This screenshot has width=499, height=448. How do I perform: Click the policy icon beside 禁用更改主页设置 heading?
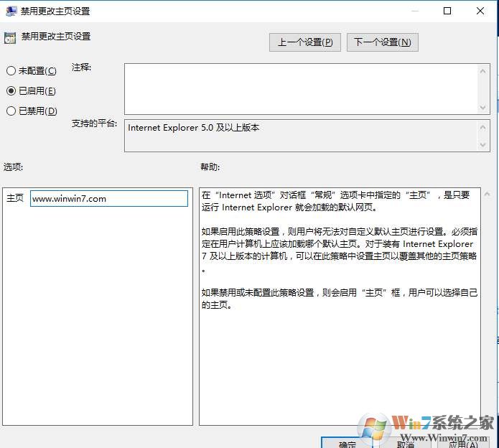10,38
